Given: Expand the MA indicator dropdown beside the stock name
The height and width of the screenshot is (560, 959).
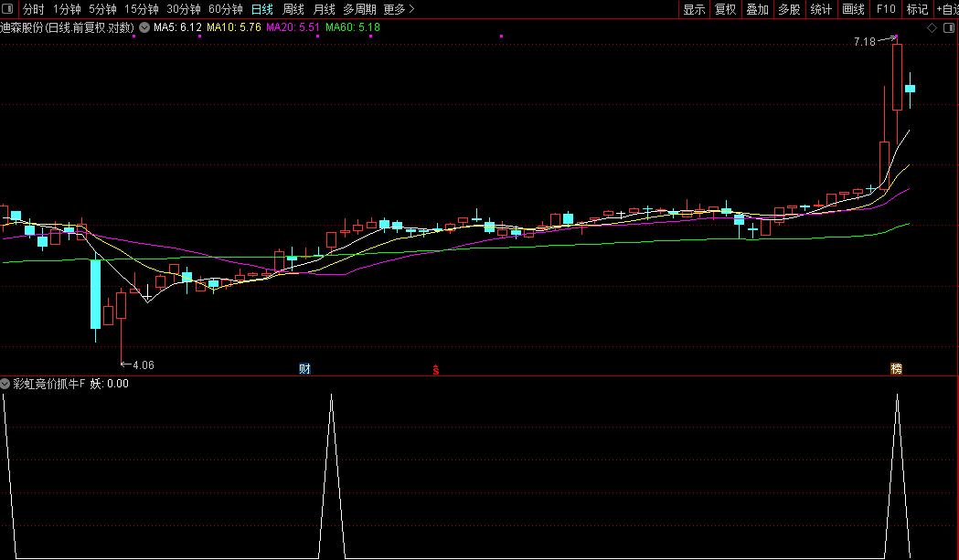Looking at the screenshot, I should (144, 27).
